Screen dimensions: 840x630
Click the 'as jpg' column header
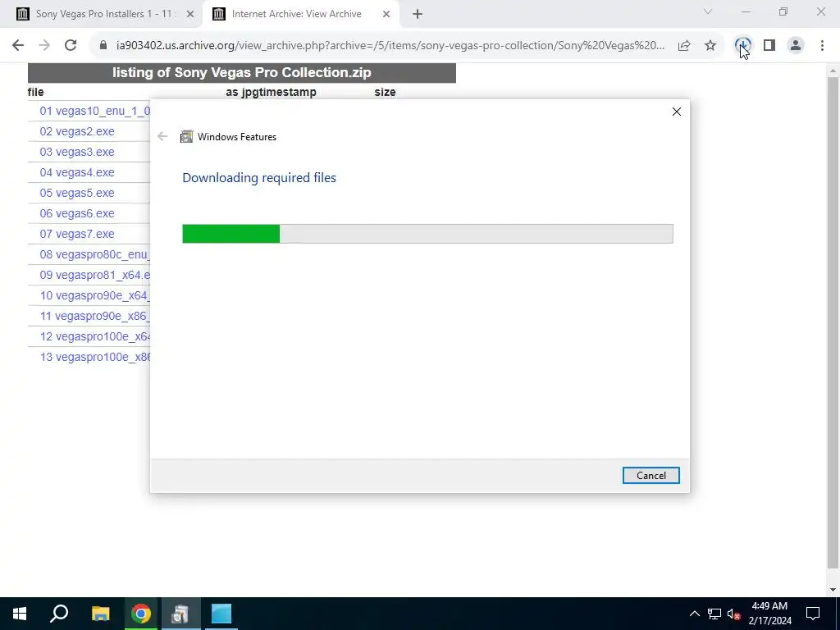(247, 92)
